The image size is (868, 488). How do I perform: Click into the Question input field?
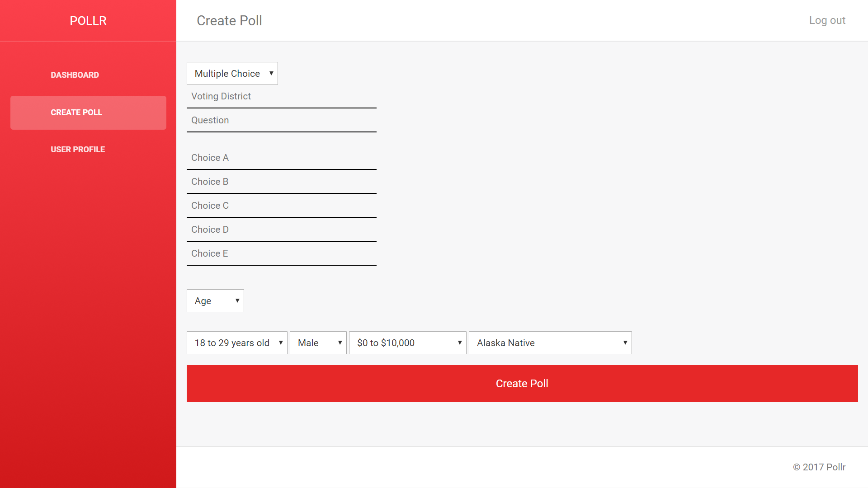281,120
